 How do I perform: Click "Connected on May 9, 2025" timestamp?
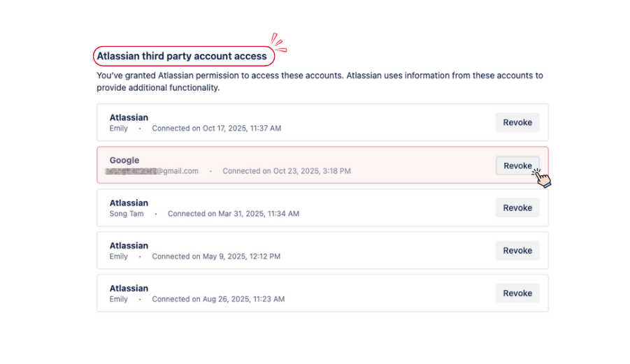pos(216,256)
